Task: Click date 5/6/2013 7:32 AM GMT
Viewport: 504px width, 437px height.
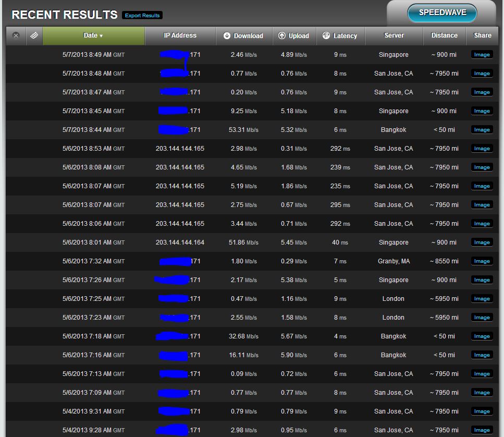Action: tap(93, 261)
